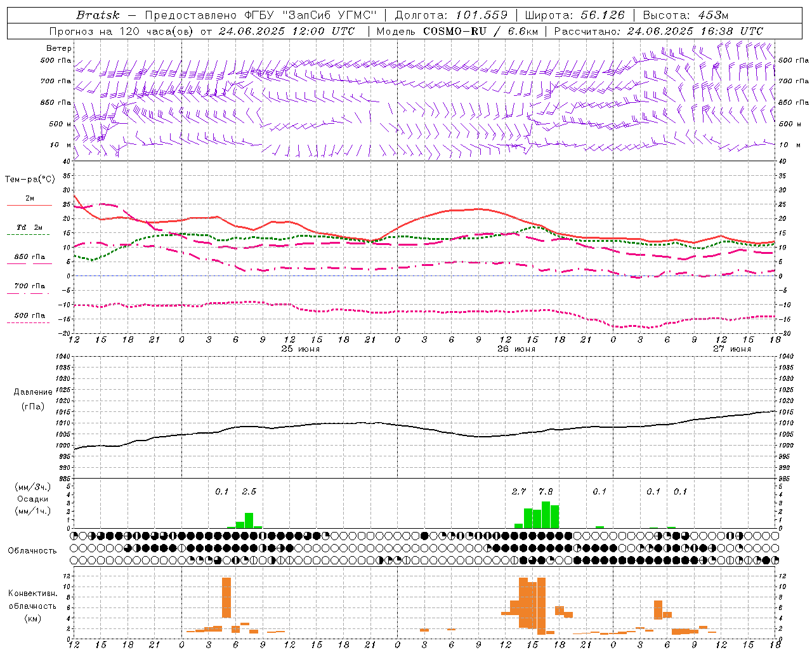
Task: Click the "Тем-ра(°C)" temperature axis title
Action: tap(30, 180)
